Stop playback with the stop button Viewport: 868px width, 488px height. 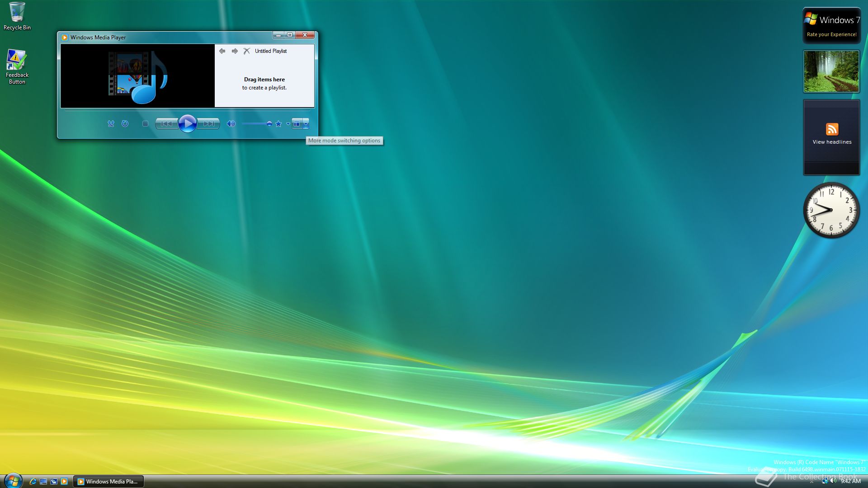point(145,123)
